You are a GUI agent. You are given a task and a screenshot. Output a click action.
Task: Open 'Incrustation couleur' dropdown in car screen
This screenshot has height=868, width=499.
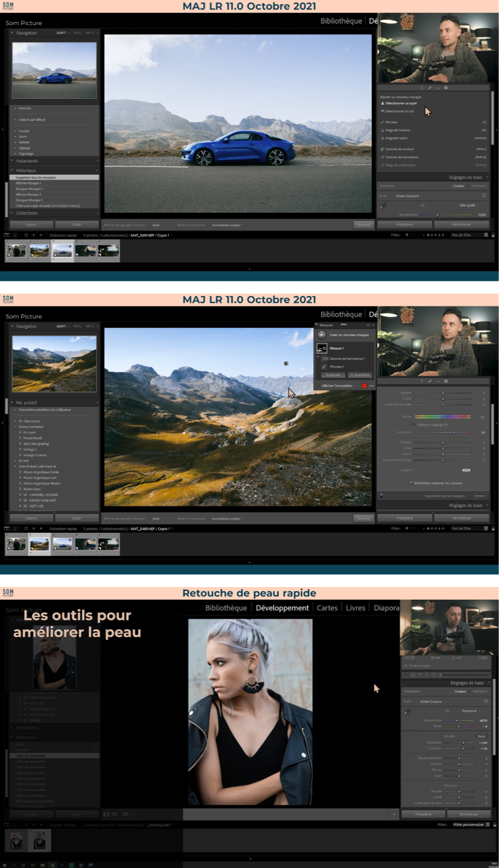click(227, 225)
